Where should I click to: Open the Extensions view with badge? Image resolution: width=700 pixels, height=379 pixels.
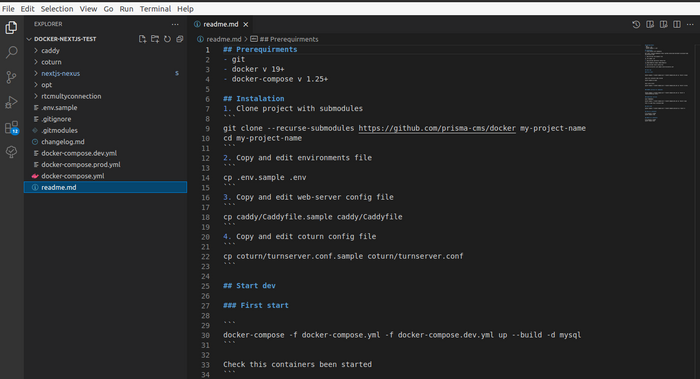point(12,128)
